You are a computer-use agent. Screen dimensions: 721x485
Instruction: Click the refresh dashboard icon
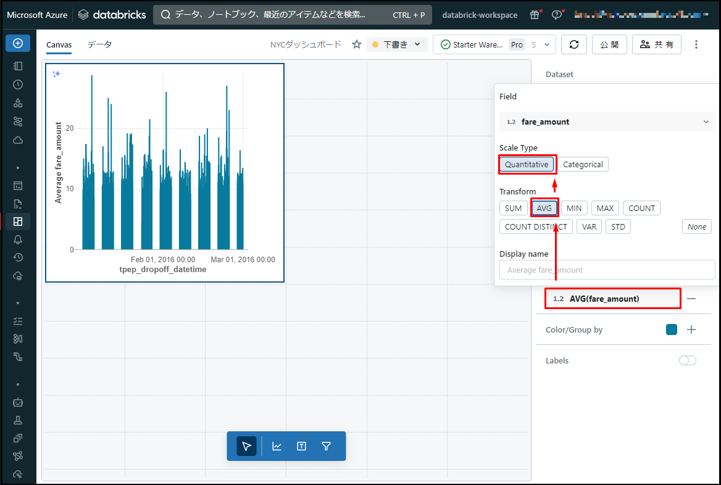(573, 45)
